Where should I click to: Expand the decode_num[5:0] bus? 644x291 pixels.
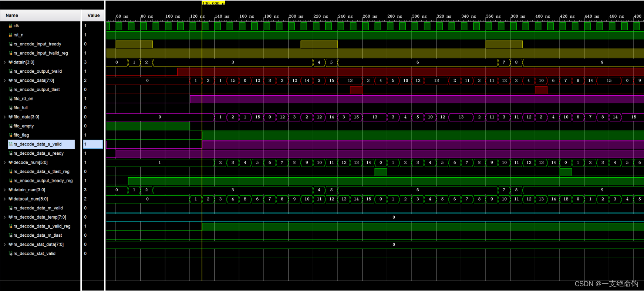tap(4, 162)
